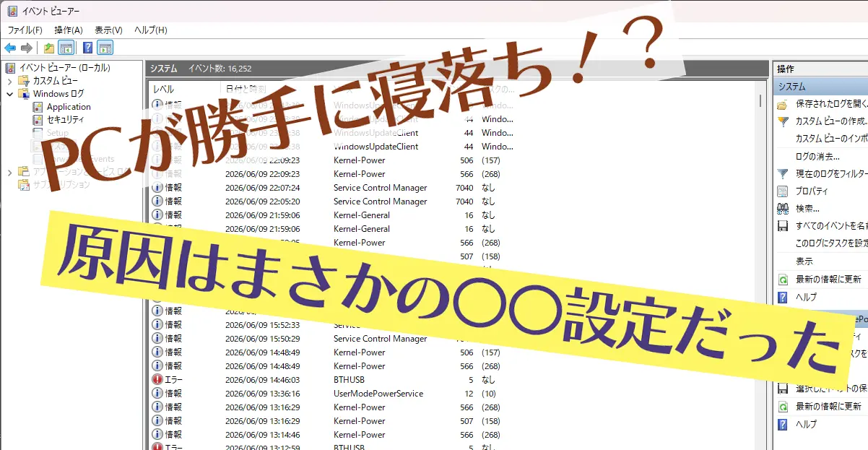This screenshot has height=450, width=868.
Task: Click the Forward arrow toolbar icon
Action: pyautogui.click(x=27, y=48)
